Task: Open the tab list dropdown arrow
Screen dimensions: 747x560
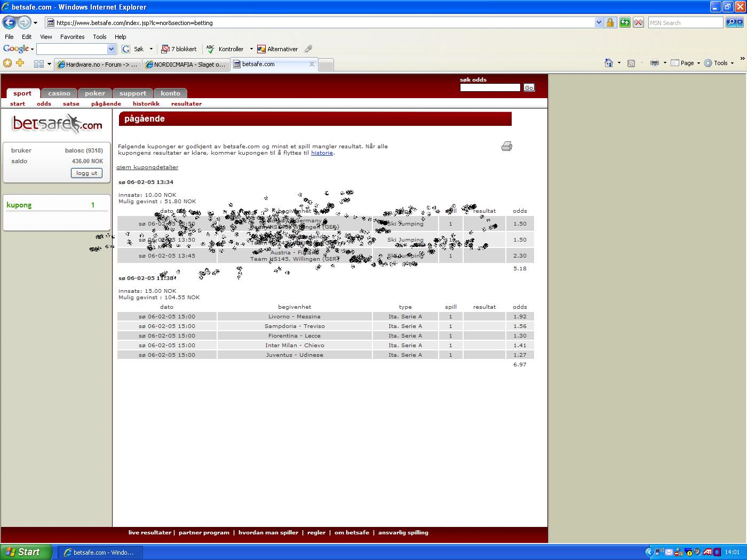Action: pyautogui.click(x=49, y=64)
